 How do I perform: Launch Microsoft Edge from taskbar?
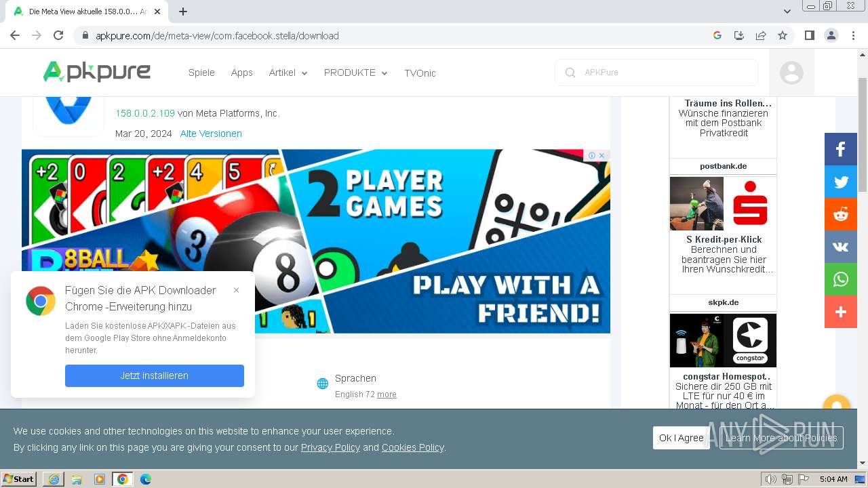point(146,479)
